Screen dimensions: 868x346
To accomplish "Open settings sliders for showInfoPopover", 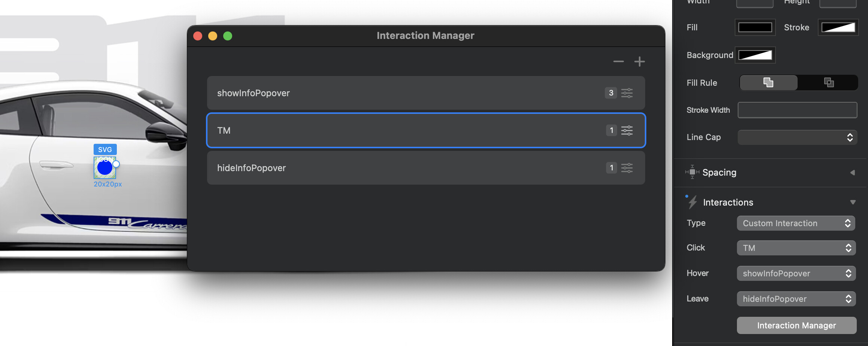I will pos(627,93).
